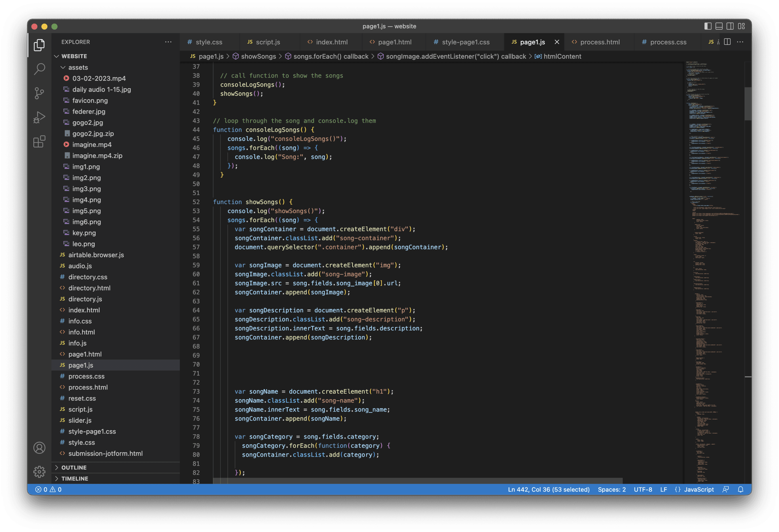779x532 pixels.
Task: Open Source Control view
Action: 39,93
